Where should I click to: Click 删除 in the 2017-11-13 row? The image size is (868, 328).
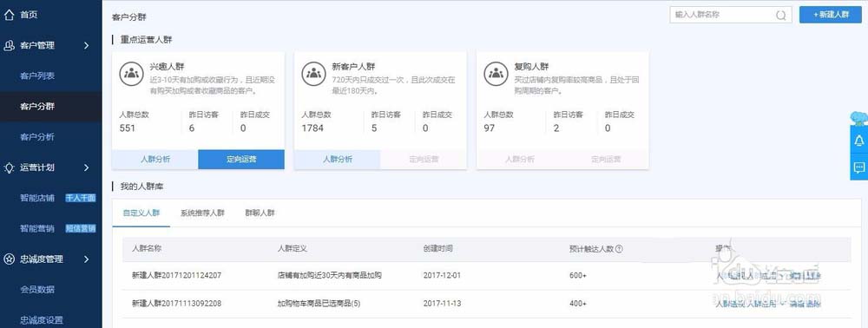tap(814, 305)
